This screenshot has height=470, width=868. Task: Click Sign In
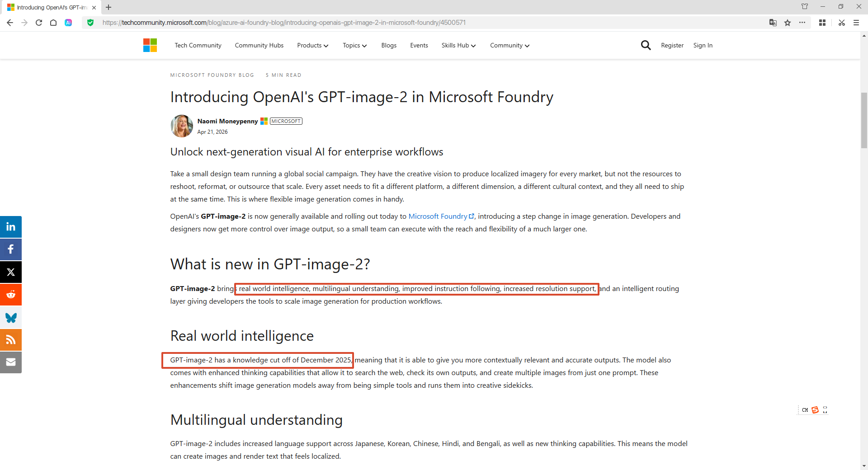[703, 45]
